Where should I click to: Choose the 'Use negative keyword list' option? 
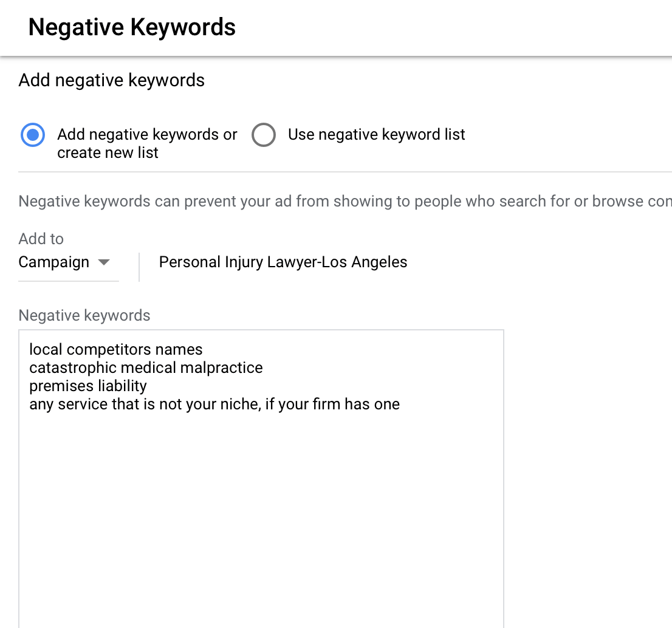264,135
